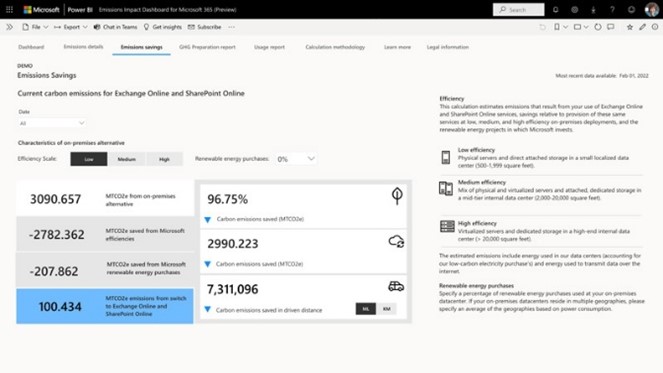
Task: Open GHG Preparation report tab
Action: click(207, 47)
